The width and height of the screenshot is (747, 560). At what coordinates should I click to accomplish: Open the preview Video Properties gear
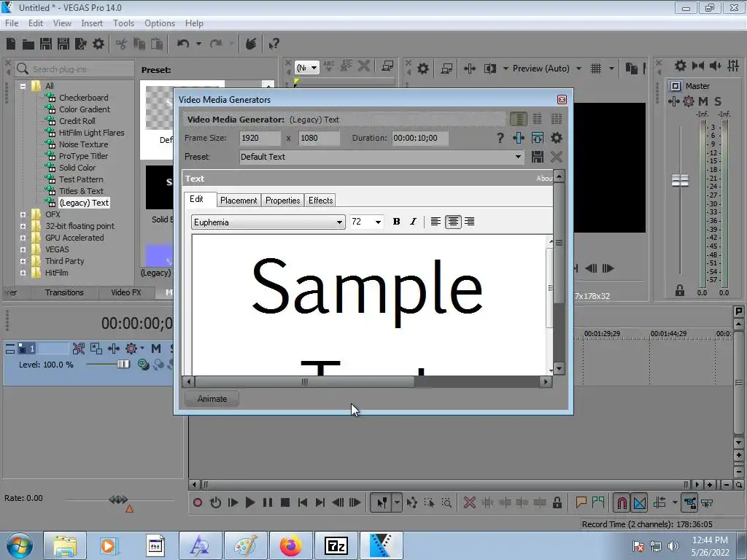tap(422, 69)
